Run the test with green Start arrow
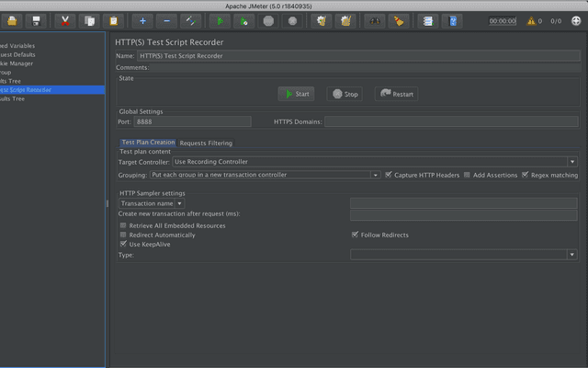The image size is (588, 368). click(x=220, y=21)
